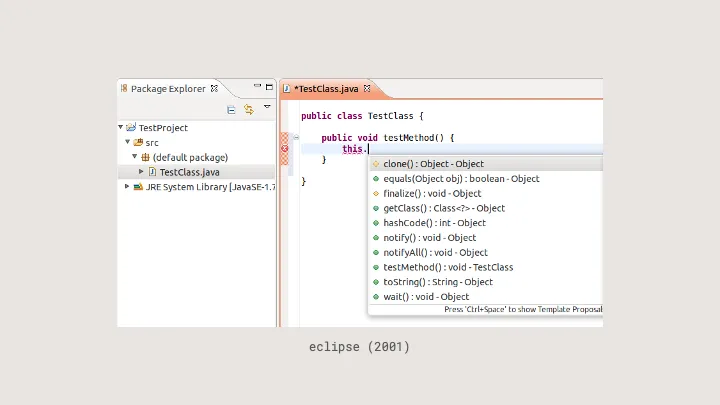
Task: Click the error marker in editor gutter
Action: 285,148
